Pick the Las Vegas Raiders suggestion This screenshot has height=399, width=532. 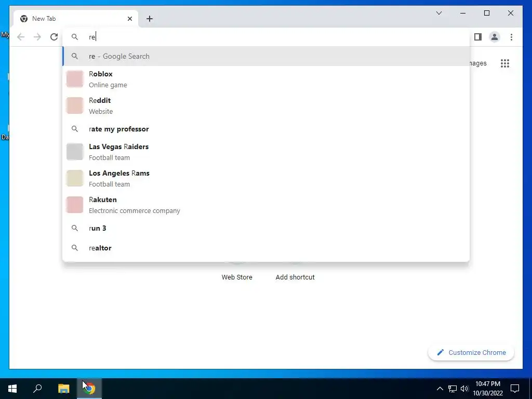pos(267,152)
